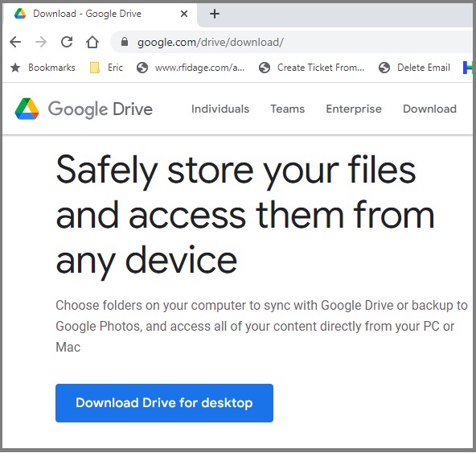Click the Google Drive favicon in tab
Image resolution: width=476 pixels, height=453 pixels.
click(20, 14)
